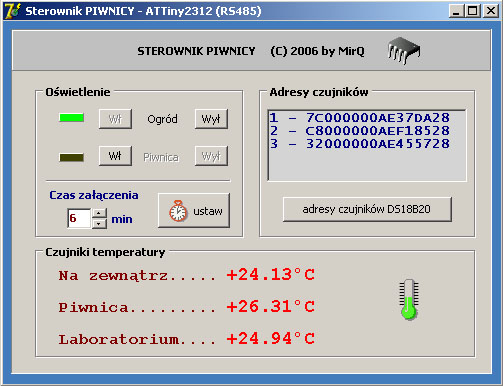Turn on Ogród light with Wł button
Screen dimensions: 503x386
[115, 119]
